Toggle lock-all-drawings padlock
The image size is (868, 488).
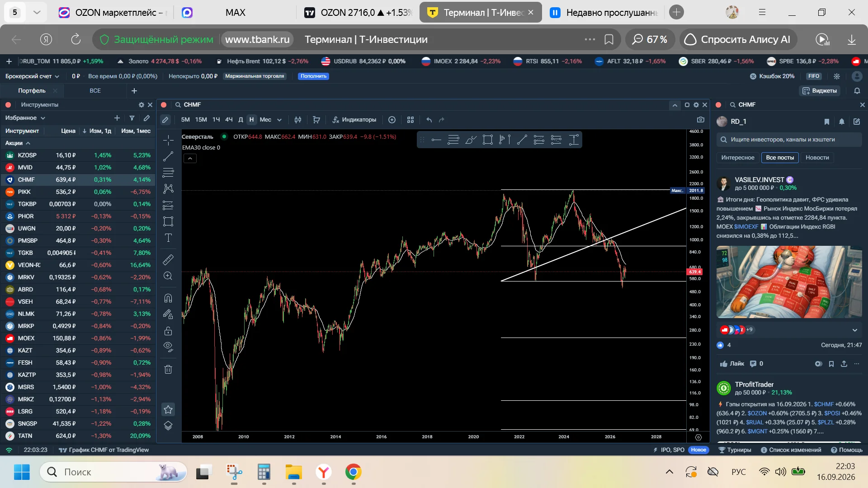(x=168, y=331)
